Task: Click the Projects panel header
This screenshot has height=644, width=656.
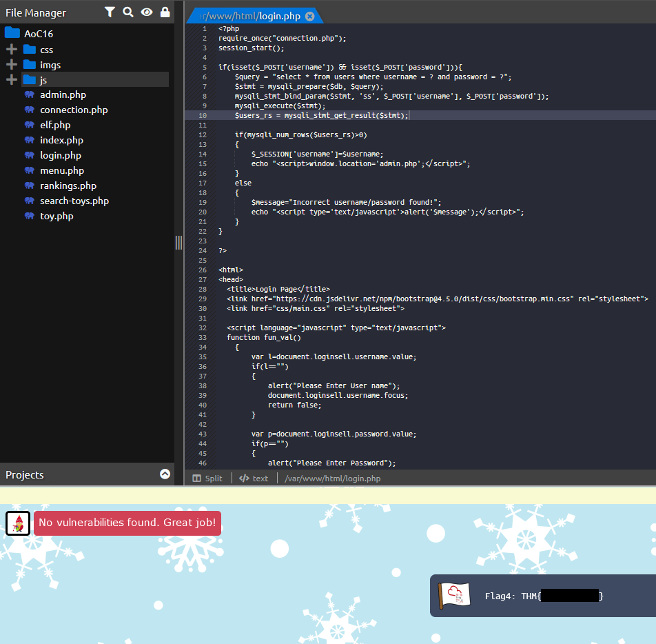Action: point(87,474)
